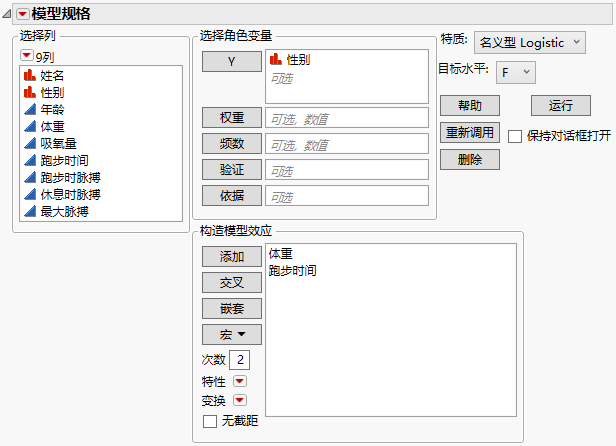Click the 验证 field showing 可选
This screenshot has width=616, height=446.
[x=347, y=169]
